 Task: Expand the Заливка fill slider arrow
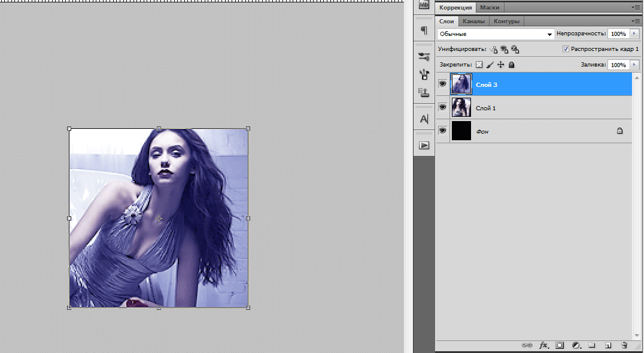(x=634, y=65)
